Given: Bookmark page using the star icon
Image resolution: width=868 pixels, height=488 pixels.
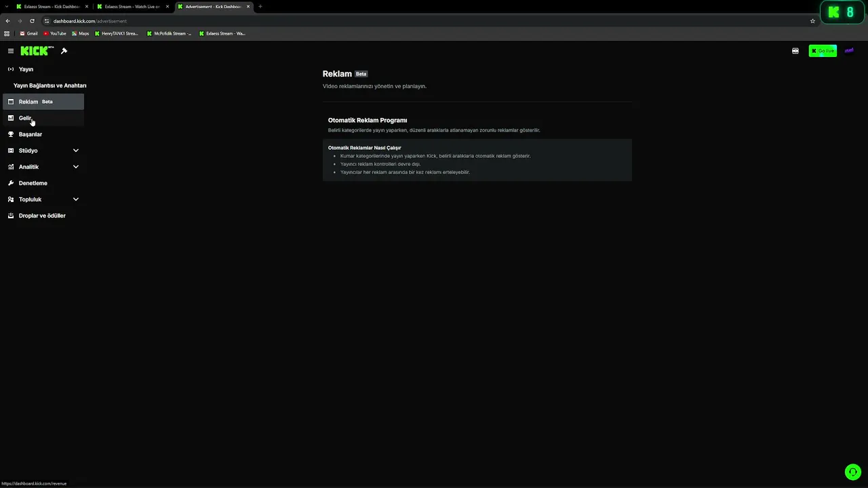Looking at the screenshot, I should point(812,21).
